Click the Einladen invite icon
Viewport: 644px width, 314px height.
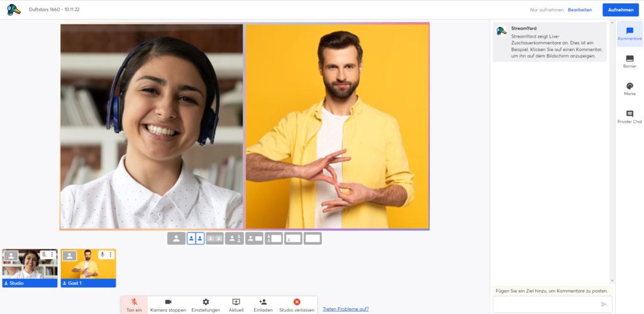click(263, 305)
